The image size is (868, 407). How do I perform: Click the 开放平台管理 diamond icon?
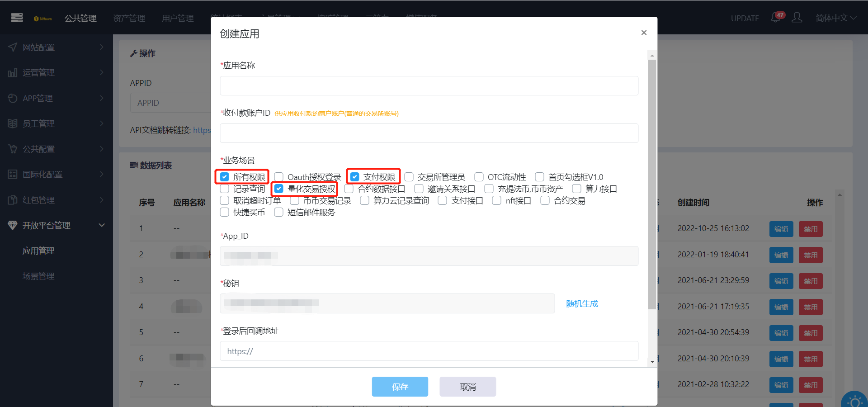click(x=13, y=225)
